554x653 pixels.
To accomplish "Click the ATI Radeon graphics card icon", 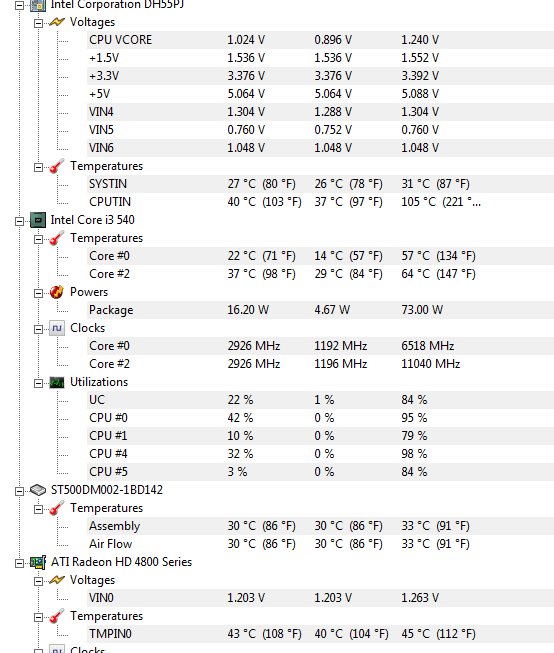I will pyautogui.click(x=38, y=562).
